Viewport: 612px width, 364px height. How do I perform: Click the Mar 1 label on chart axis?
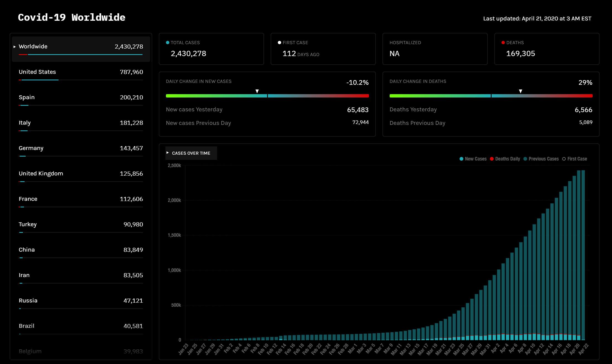[x=352, y=349]
